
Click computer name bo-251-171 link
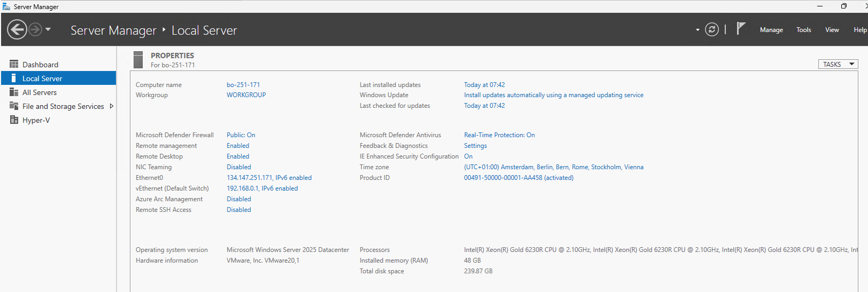243,85
